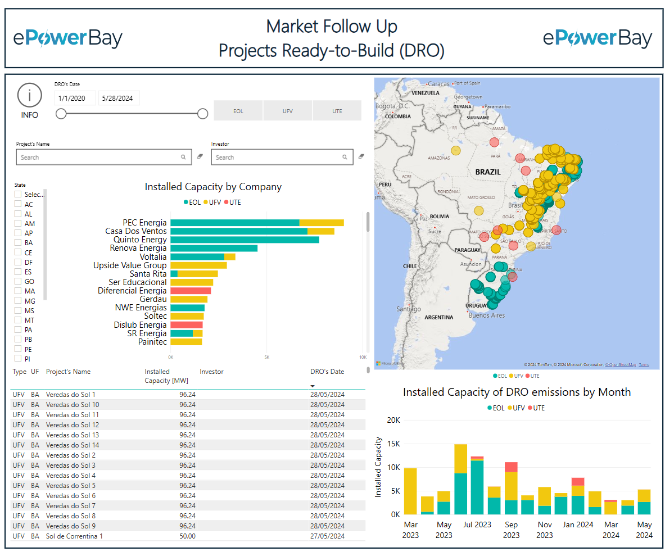This screenshot has width=666, height=552.
Task: Toggle the GO state checkbox
Action: coord(18,281)
